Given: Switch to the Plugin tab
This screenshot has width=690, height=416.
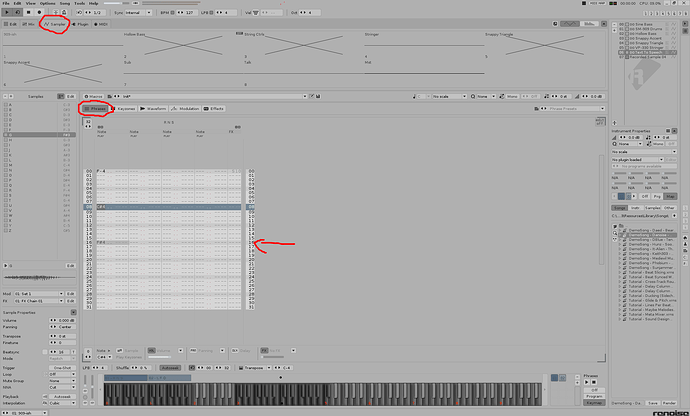Looking at the screenshot, I should pyautogui.click(x=81, y=24).
